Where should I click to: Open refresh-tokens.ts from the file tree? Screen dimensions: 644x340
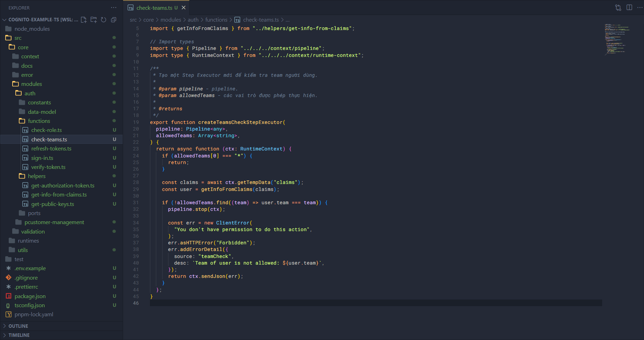(x=51, y=149)
